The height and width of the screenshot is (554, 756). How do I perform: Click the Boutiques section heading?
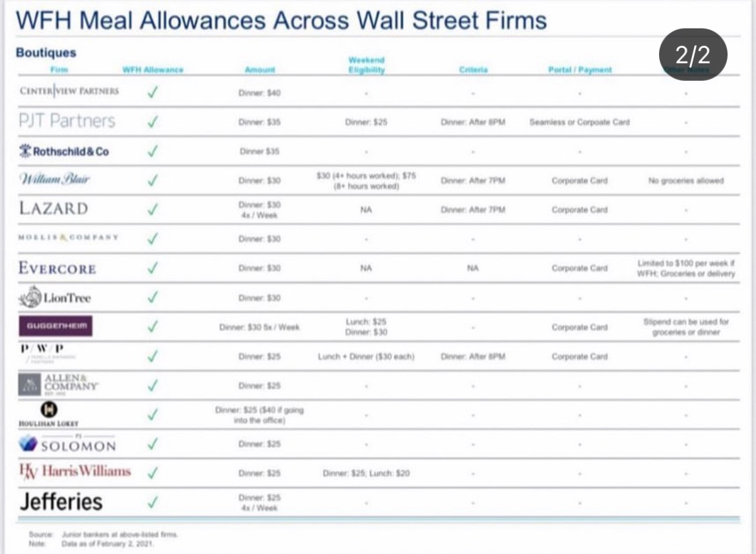click(x=46, y=52)
